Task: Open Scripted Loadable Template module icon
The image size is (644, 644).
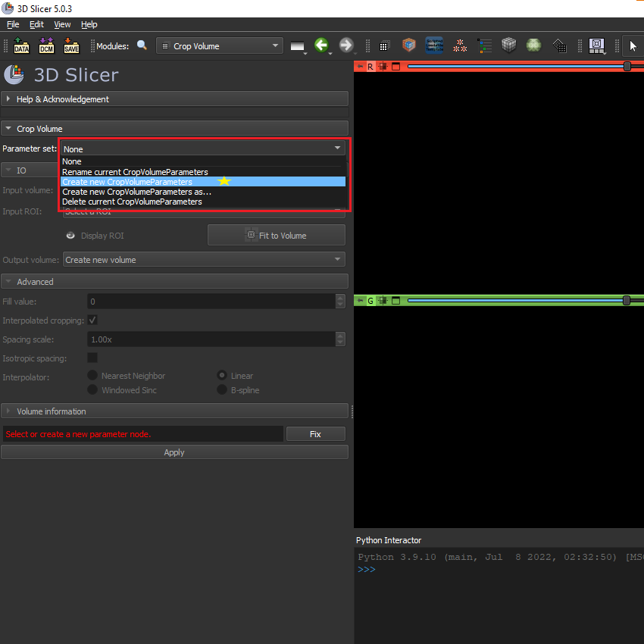Action: (434, 45)
